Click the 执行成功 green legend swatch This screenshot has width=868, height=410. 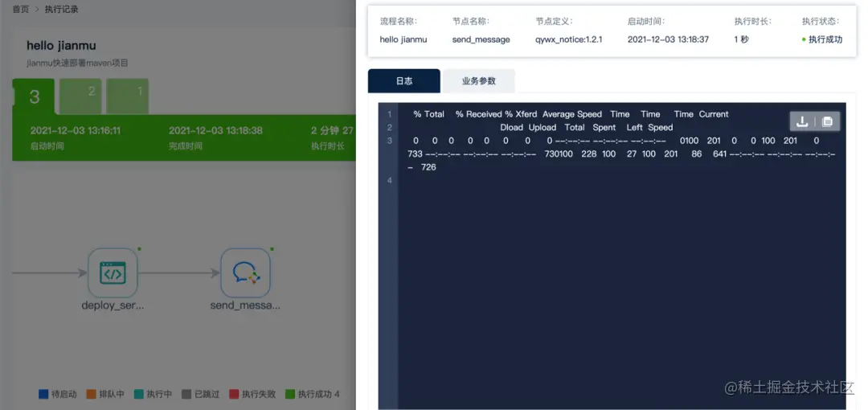pyautogui.click(x=290, y=395)
